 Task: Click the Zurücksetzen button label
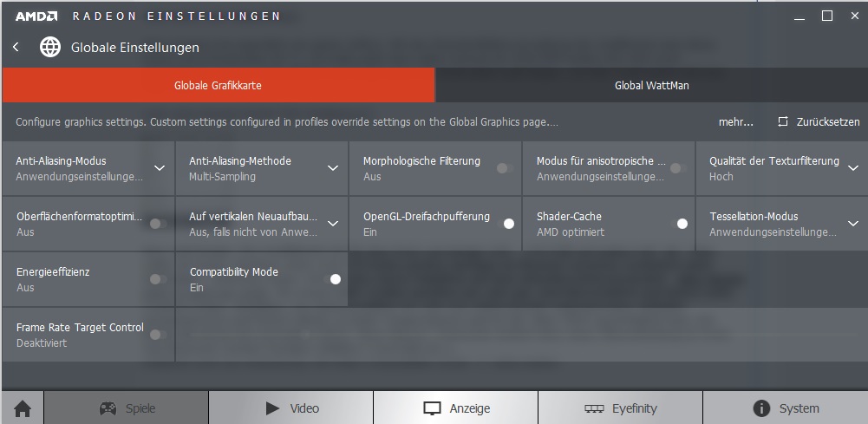tap(828, 121)
